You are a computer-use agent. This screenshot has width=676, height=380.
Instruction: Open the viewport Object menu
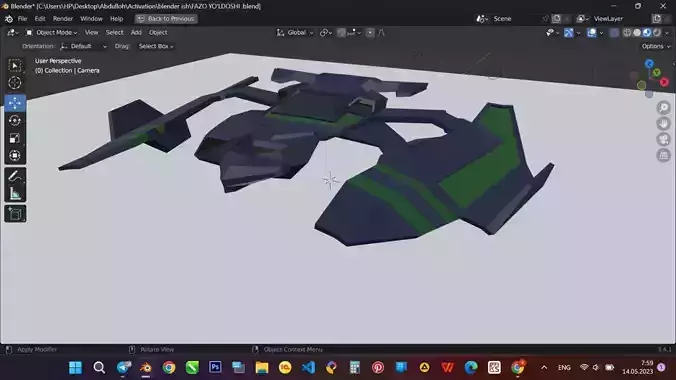coord(158,32)
